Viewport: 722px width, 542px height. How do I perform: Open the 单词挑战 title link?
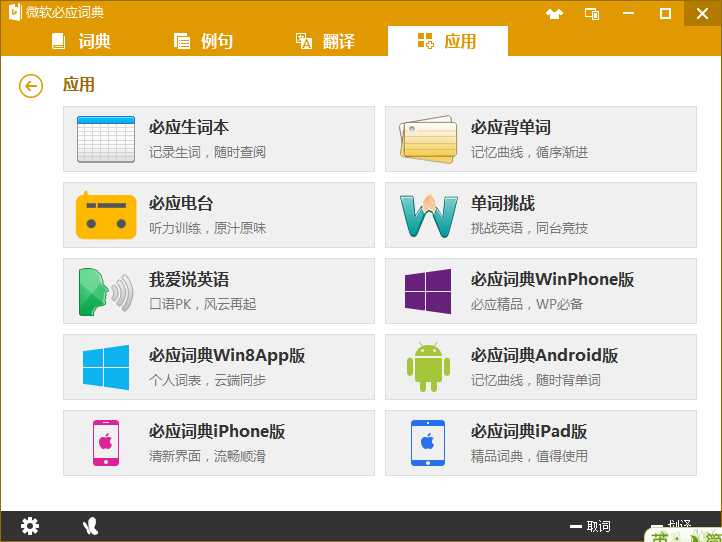tap(503, 203)
